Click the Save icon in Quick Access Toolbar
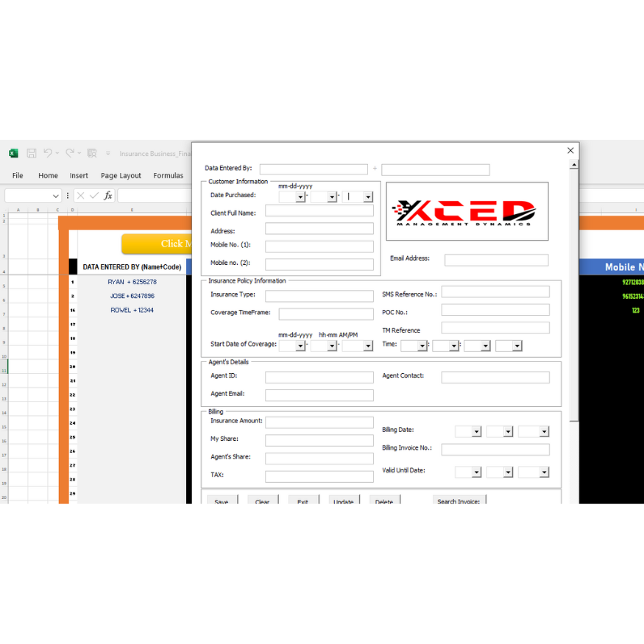 [x=31, y=152]
